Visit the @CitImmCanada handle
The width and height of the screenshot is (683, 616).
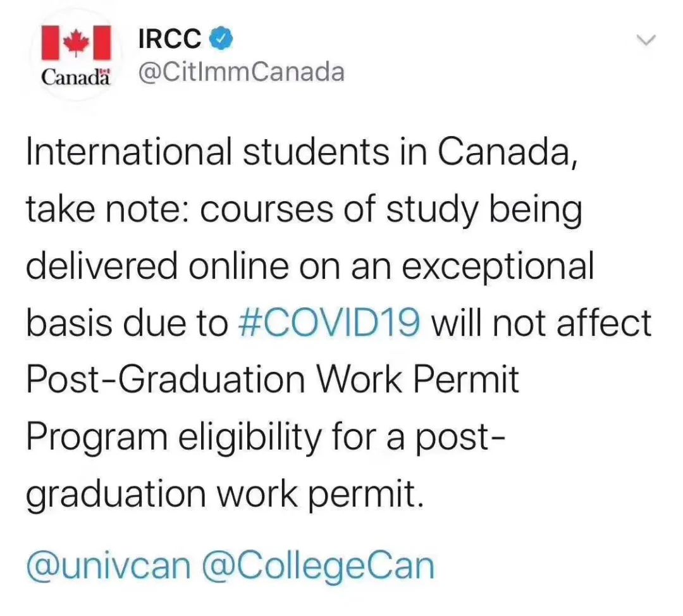pos(242,72)
